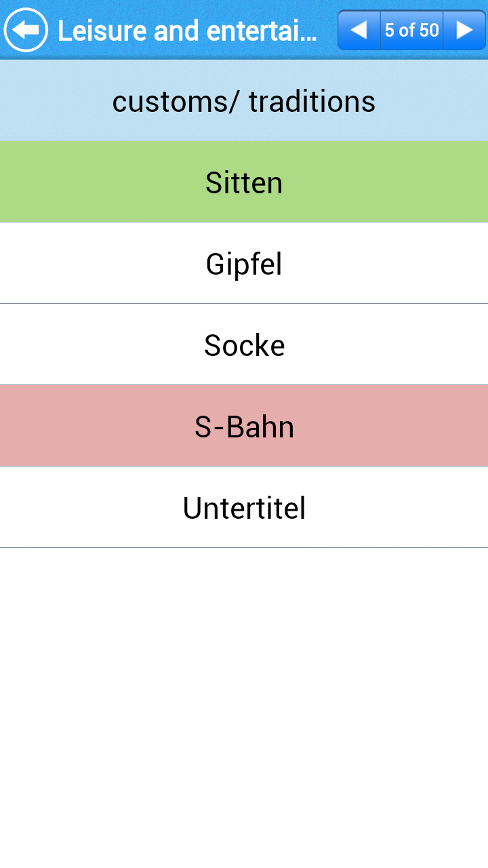Viewport: 488px width, 868px height.
Task: Tap the quiz navigation control group
Action: pos(411,29)
